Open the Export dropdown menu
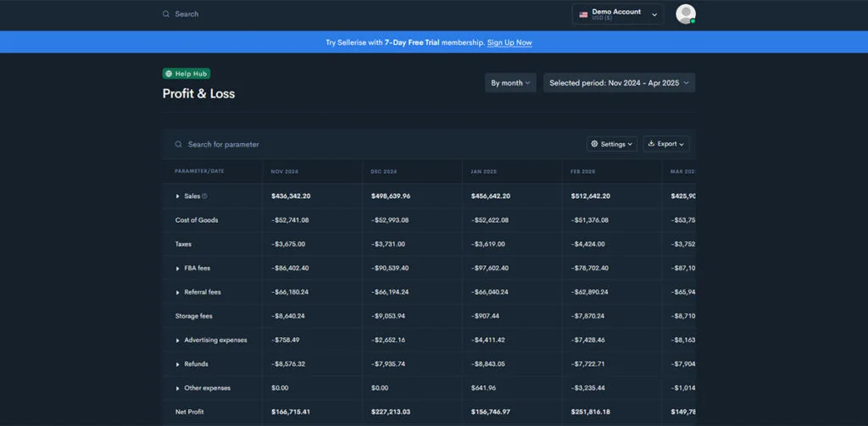Image resolution: width=868 pixels, height=426 pixels. 666,144
